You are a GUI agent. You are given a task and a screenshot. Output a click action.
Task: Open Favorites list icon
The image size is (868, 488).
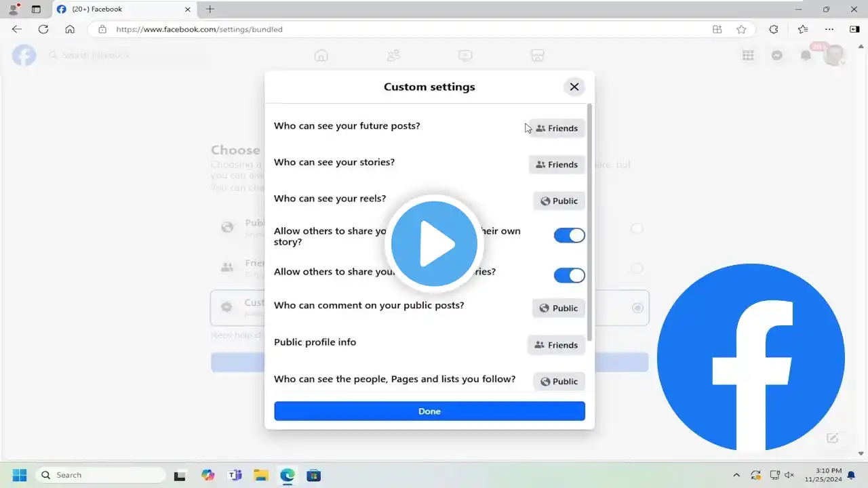803,29
